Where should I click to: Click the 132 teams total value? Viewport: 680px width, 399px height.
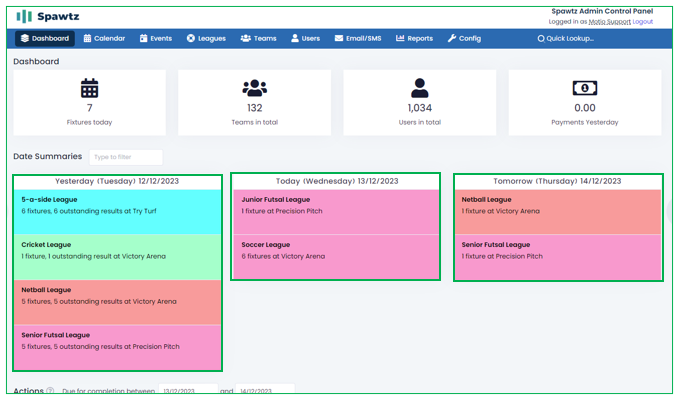[x=255, y=108]
